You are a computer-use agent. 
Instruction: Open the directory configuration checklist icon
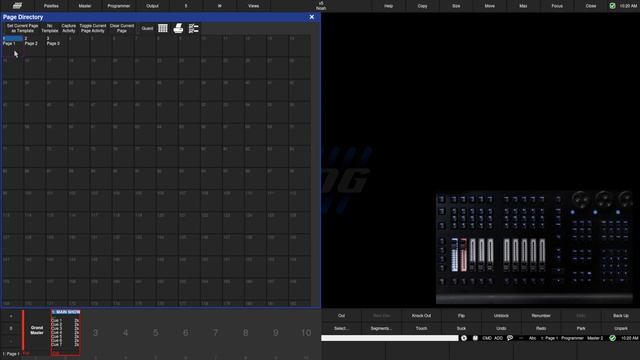tap(194, 28)
